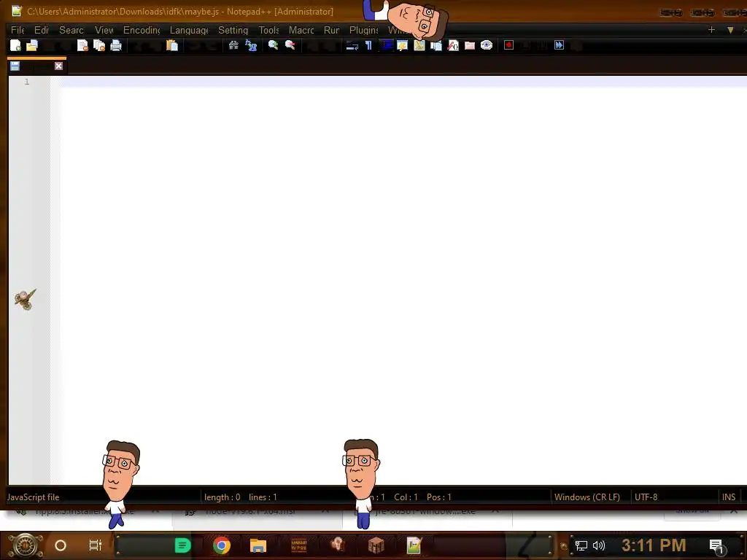Click the "length : 0 lines : 1" status field

pyautogui.click(x=241, y=497)
